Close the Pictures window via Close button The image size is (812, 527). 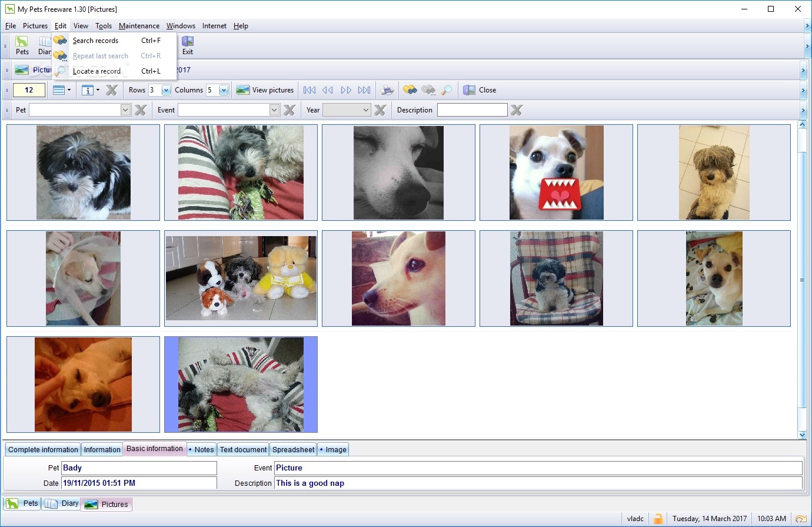click(x=480, y=90)
